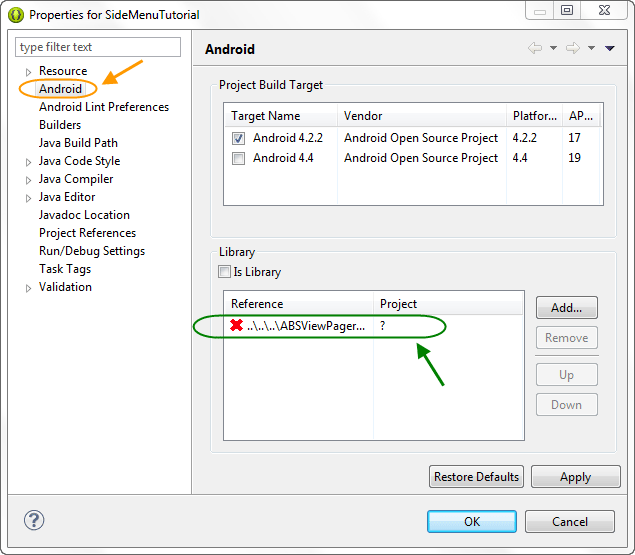Click the Remove library button
Screen dimensions: 635x555
click(x=567, y=337)
